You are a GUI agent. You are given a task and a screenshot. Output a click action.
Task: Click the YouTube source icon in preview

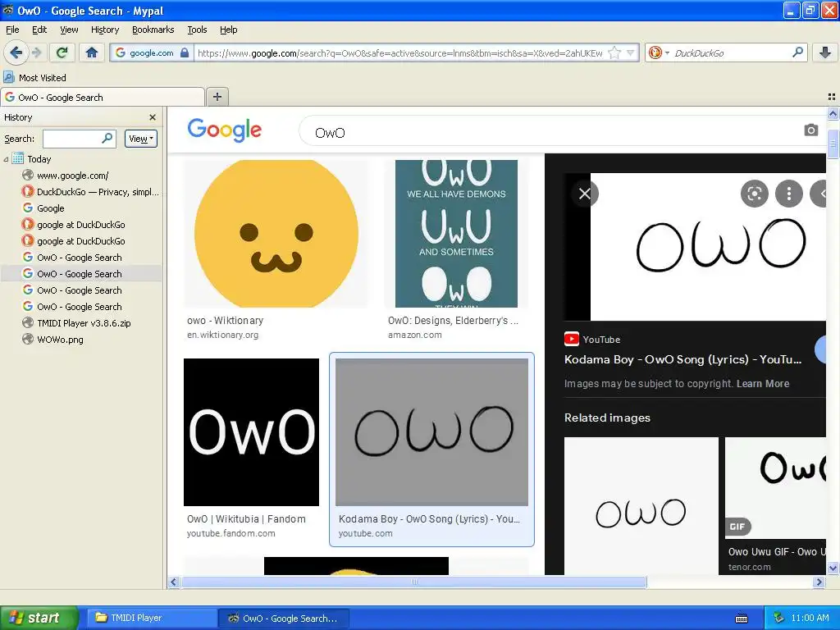572,339
